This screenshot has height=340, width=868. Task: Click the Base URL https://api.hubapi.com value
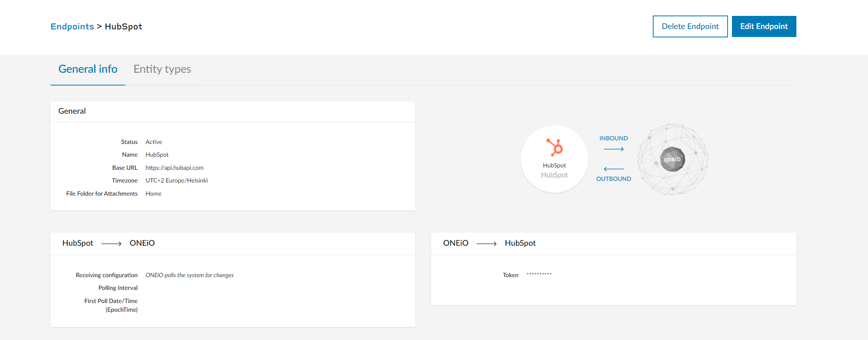pyautogui.click(x=174, y=168)
